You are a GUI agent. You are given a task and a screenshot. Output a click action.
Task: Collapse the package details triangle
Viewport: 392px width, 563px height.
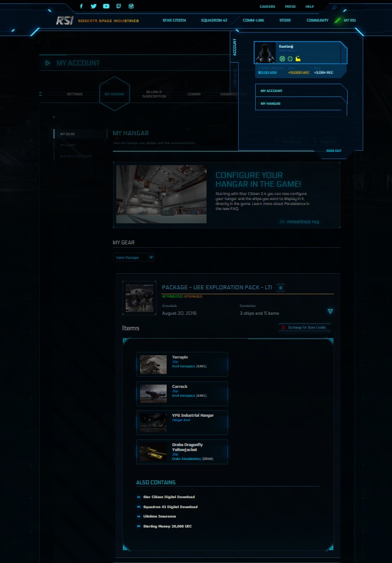point(331,311)
